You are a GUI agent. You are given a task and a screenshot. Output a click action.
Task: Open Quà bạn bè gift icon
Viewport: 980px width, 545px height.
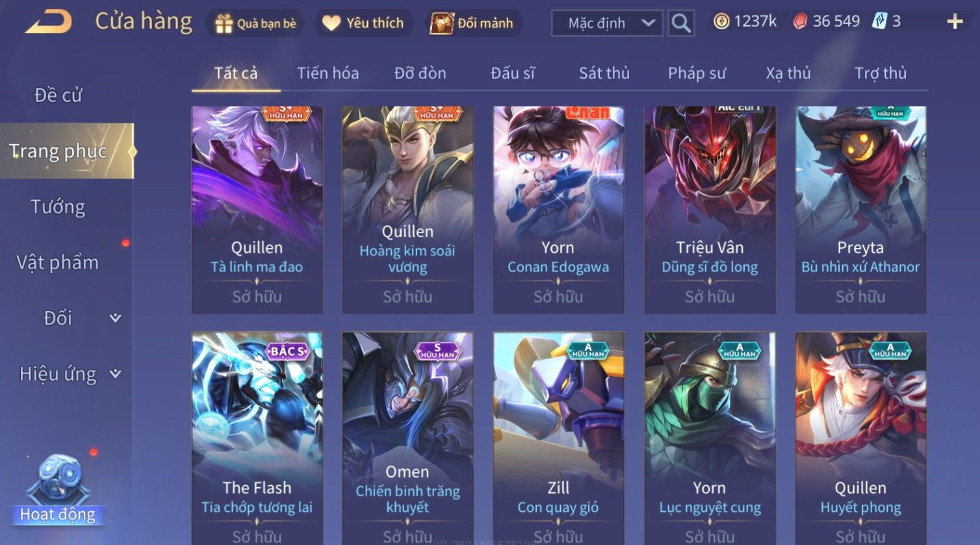click(223, 23)
